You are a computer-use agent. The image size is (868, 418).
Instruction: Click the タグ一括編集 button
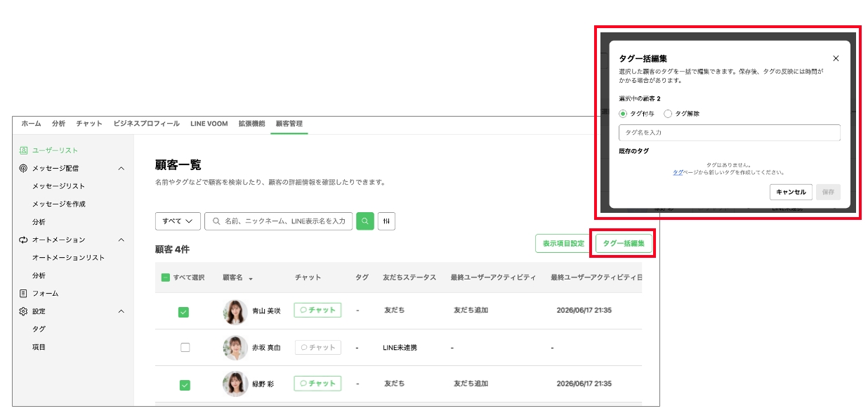click(624, 243)
